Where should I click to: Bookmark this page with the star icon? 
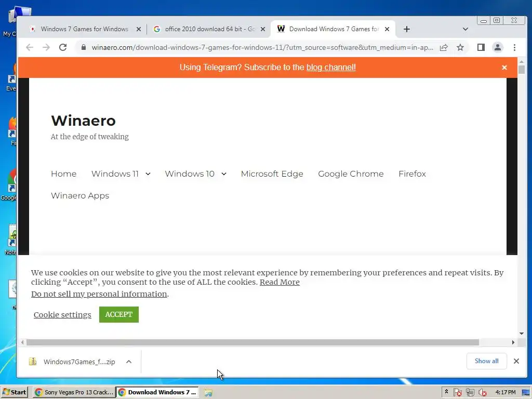(x=460, y=47)
